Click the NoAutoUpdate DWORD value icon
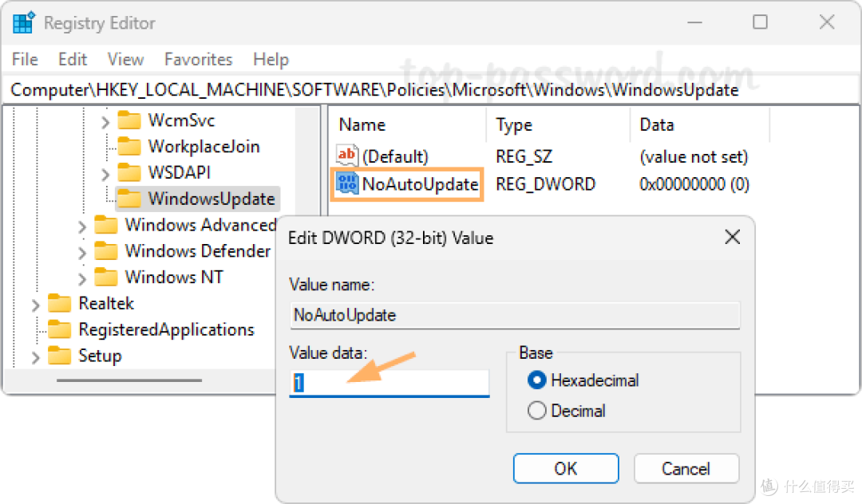 [347, 183]
